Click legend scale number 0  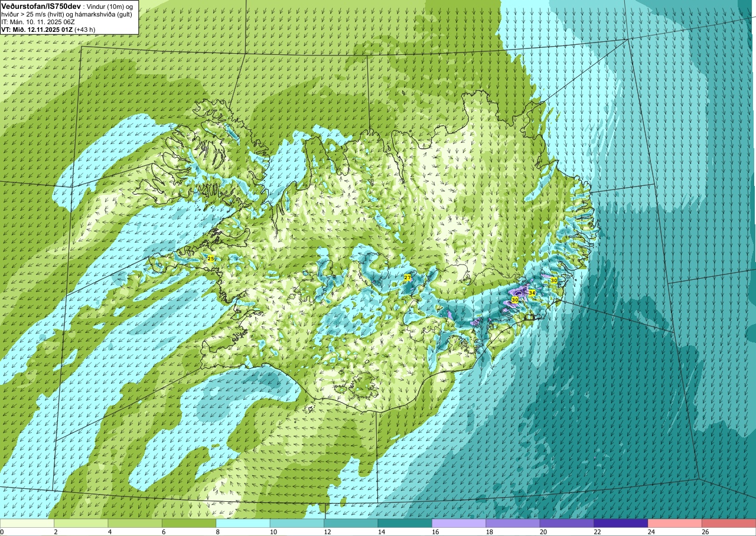2,532
